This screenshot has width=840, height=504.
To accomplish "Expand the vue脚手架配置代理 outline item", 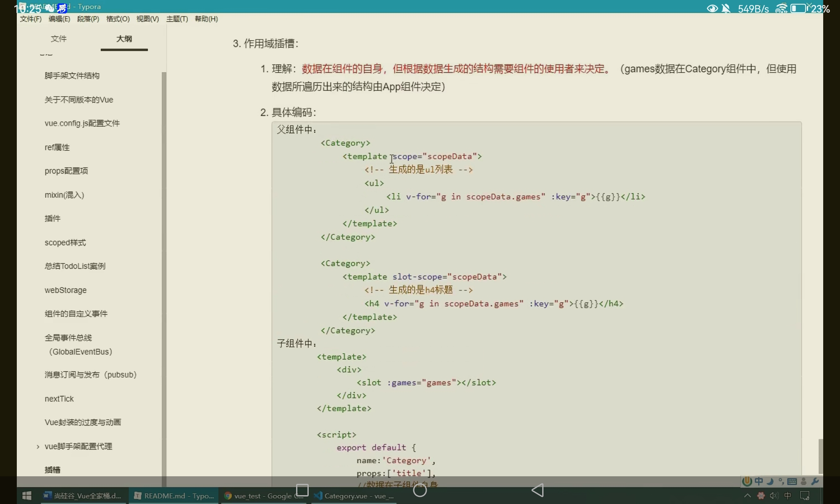I will pyautogui.click(x=38, y=446).
